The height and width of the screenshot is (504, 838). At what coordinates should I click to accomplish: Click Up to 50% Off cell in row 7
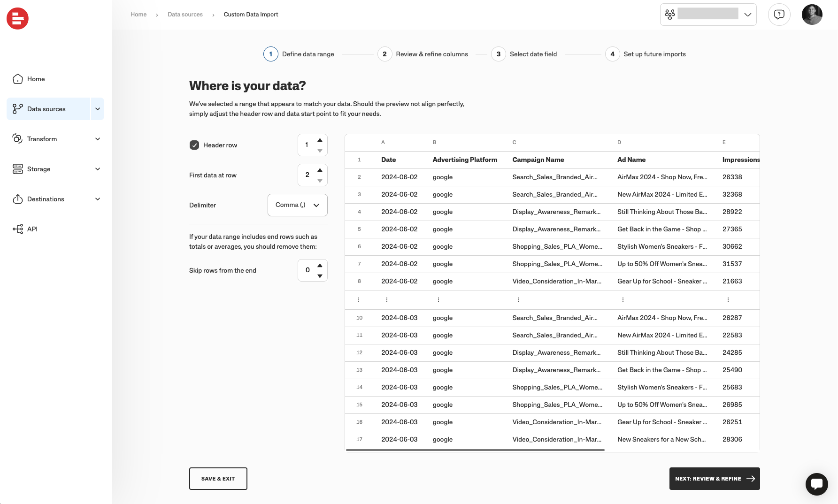coord(662,264)
